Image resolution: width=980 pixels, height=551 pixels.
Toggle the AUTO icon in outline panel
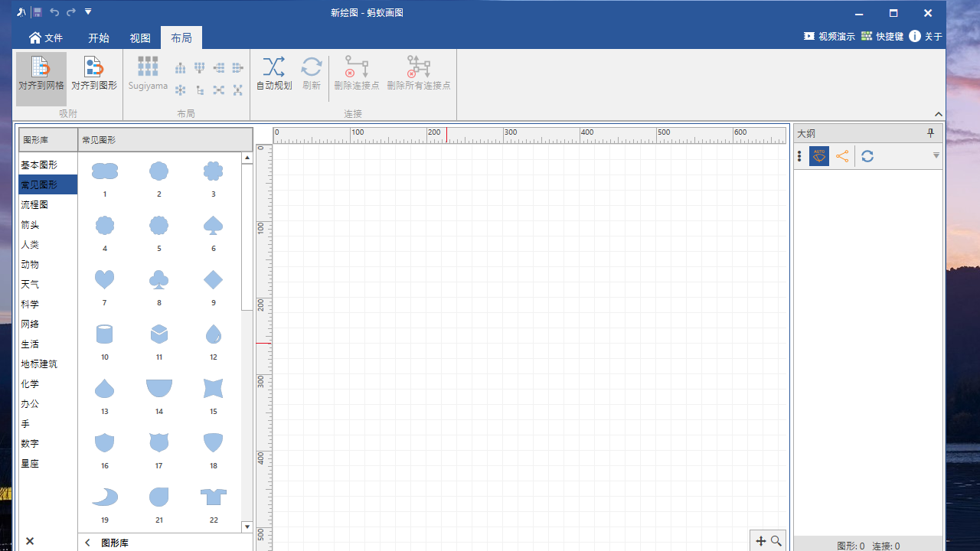coord(819,156)
